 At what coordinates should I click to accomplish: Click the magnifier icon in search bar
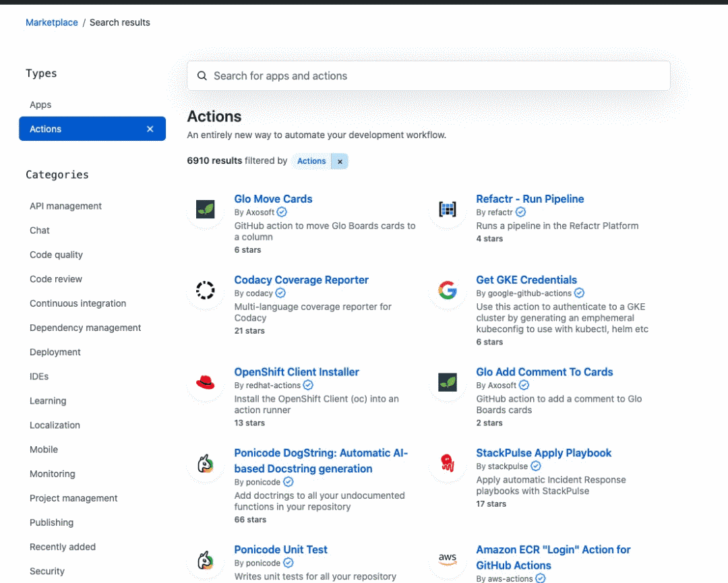click(x=202, y=75)
